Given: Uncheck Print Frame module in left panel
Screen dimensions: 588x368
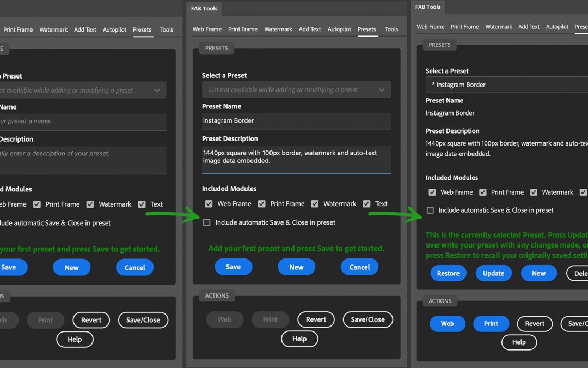Looking at the screenshot, I should tap(37, 204).
